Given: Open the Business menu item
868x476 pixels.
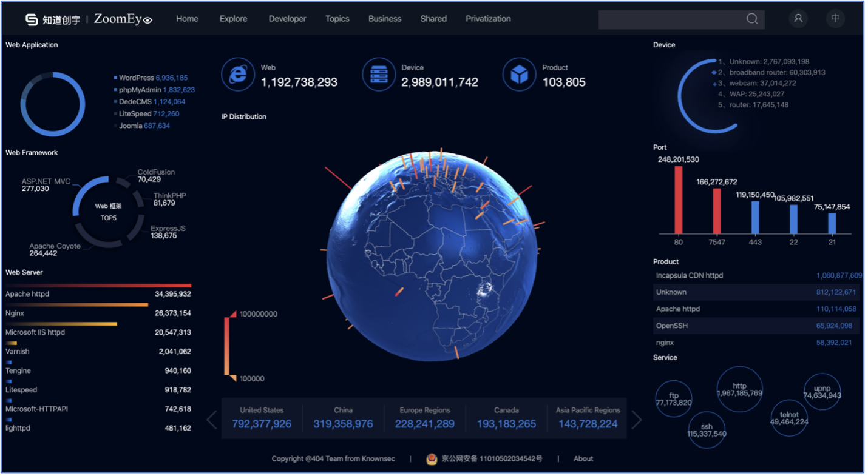Looking at the screenshot, I should click(x=385, y=19).
